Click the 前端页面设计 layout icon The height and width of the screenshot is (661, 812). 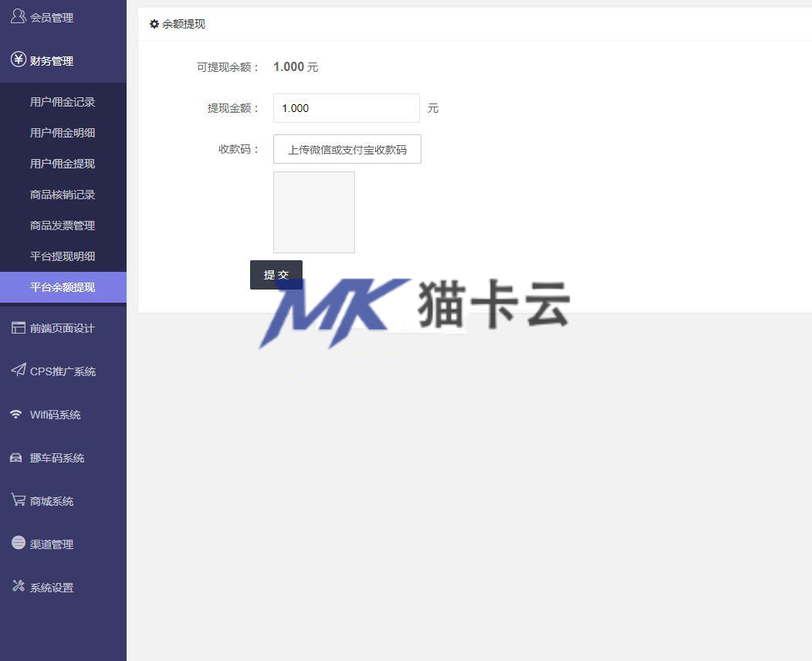[18, 327]
